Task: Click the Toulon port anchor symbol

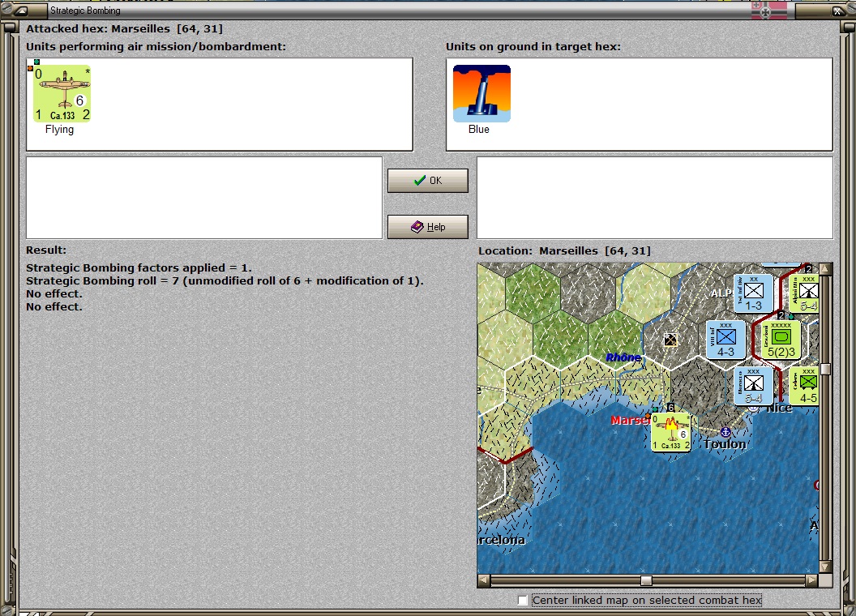Action: click(x=725, y=433)
